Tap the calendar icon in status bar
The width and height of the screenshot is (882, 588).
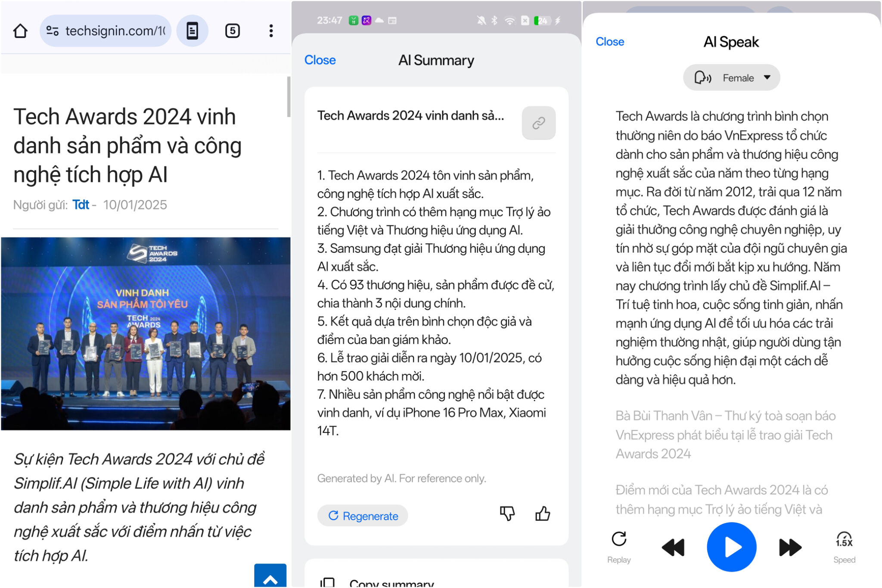pos(392,20)
